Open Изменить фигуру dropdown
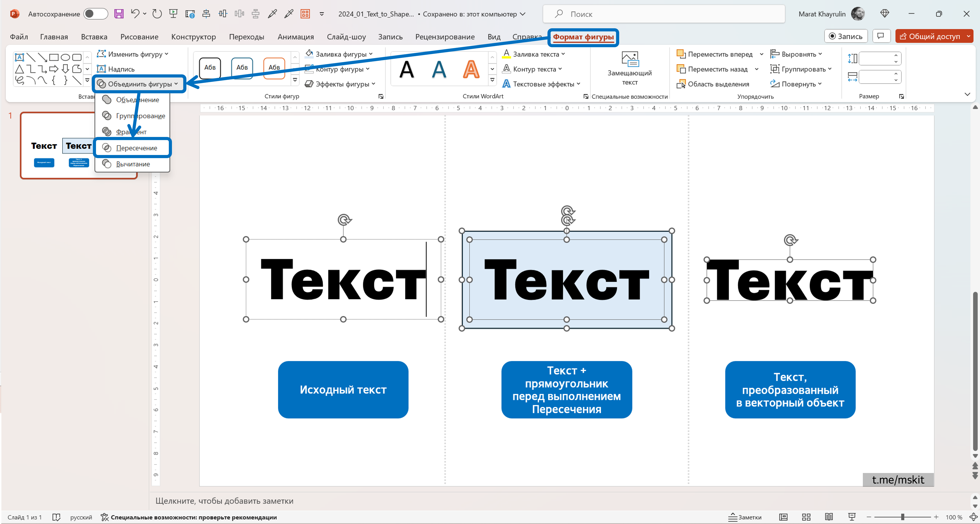Screen dimensions: 980x524 coord(132,54)
